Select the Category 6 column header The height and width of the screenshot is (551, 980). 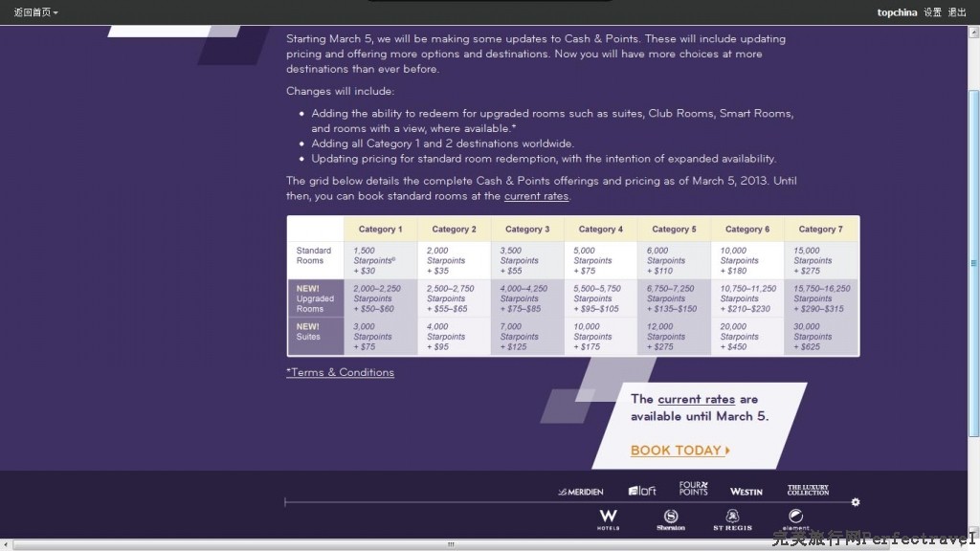tap(747, 230)
